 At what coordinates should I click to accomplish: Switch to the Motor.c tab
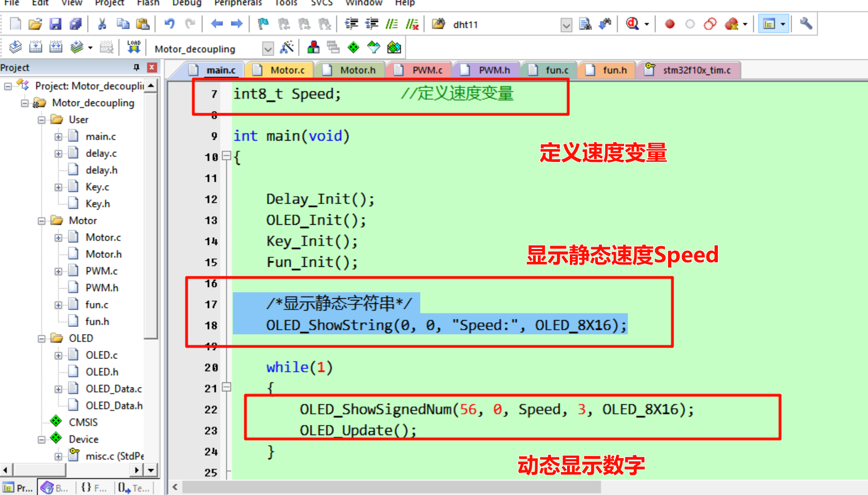281,70
